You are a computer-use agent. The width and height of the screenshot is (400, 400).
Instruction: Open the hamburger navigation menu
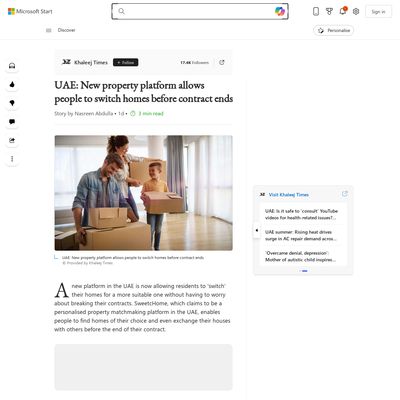(49, 30)
